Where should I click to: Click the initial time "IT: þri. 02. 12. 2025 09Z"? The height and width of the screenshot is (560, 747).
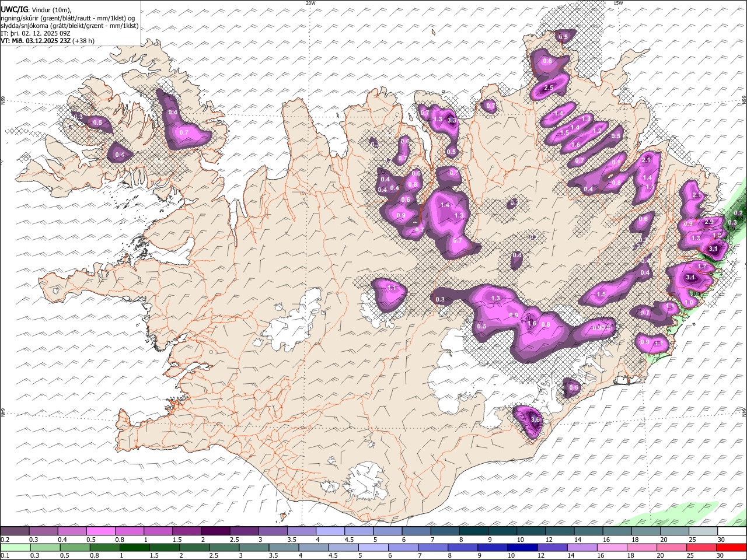tap(36, 33)
